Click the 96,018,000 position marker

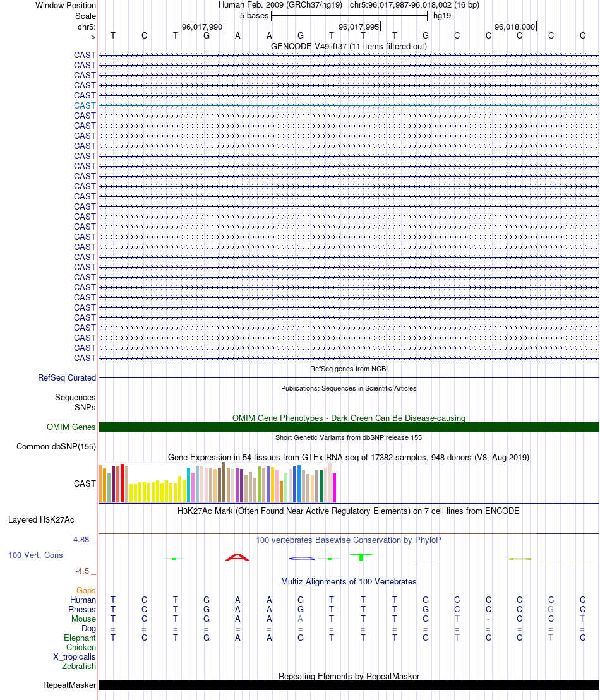point(515,27)
